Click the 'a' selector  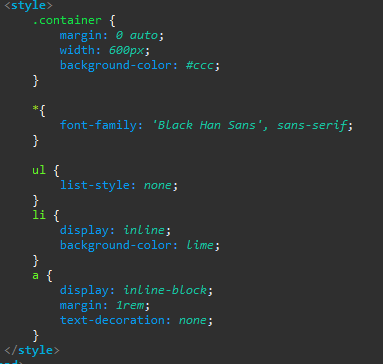tap(35, 276)
